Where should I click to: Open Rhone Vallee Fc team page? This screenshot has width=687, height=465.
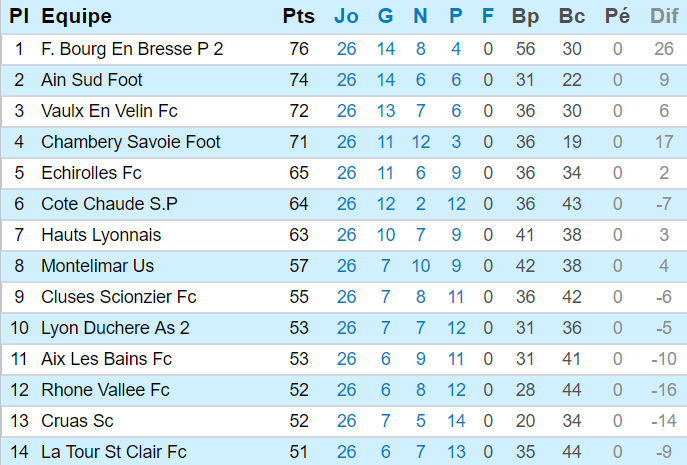(x=105, y=390)
